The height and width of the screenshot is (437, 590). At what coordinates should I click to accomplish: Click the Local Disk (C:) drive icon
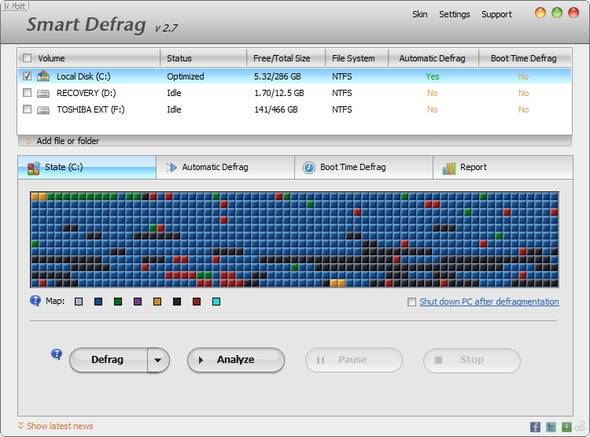point(43,76)
